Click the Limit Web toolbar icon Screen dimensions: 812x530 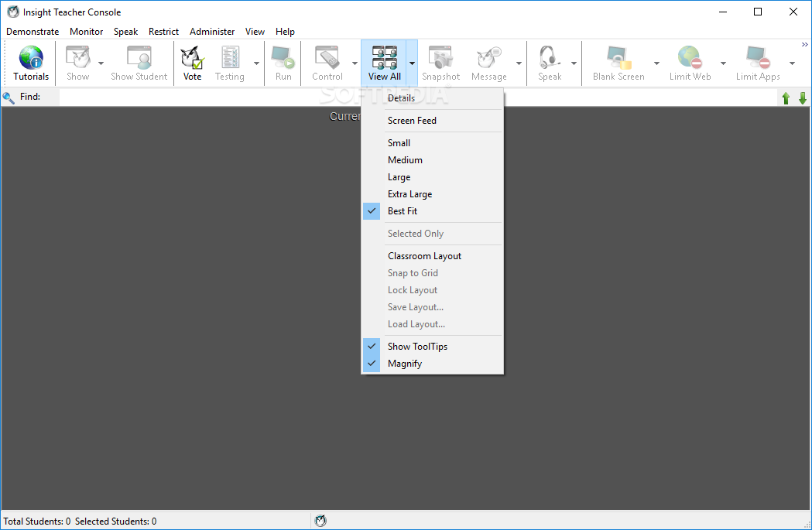[690, 57]
